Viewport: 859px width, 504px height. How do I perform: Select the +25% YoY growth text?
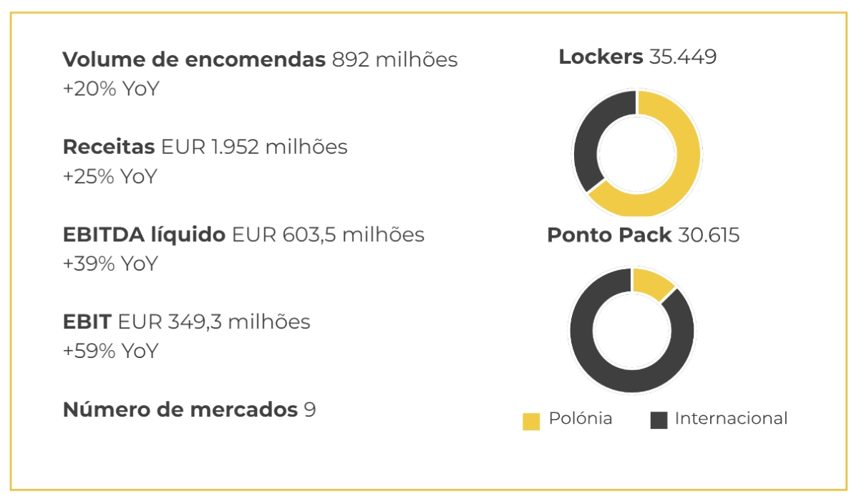point(110,178)
